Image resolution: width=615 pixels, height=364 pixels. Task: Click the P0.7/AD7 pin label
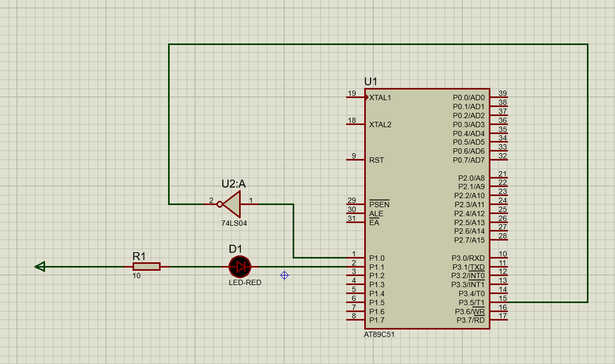469,160
